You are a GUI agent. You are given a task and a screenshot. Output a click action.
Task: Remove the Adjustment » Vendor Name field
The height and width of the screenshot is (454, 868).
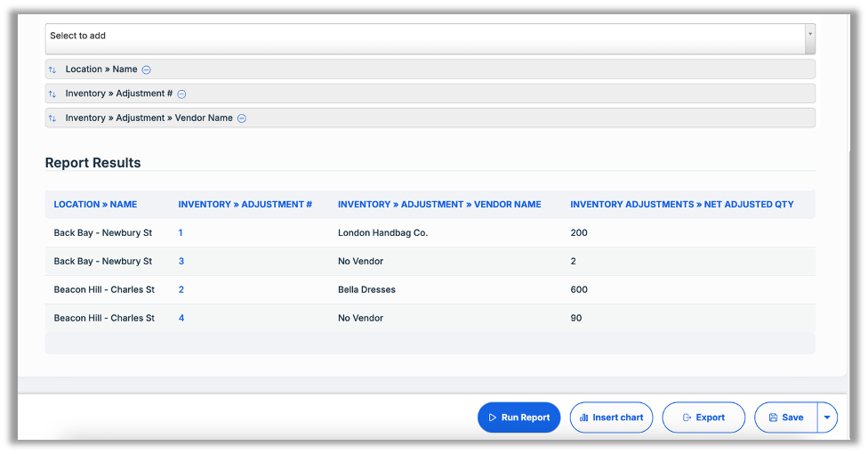point(241,118)
